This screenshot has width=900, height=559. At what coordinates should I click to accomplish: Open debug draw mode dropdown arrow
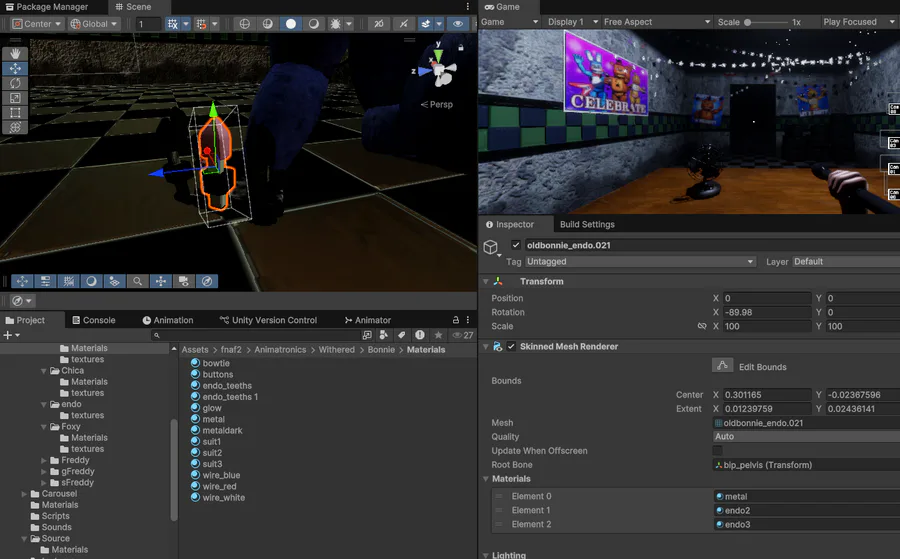(x=348, y=24)
